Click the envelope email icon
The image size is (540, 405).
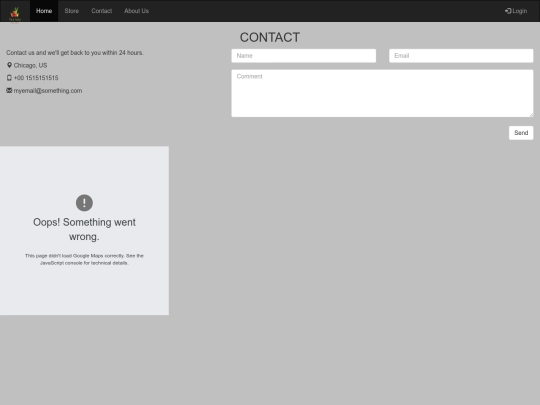[9, 91]
